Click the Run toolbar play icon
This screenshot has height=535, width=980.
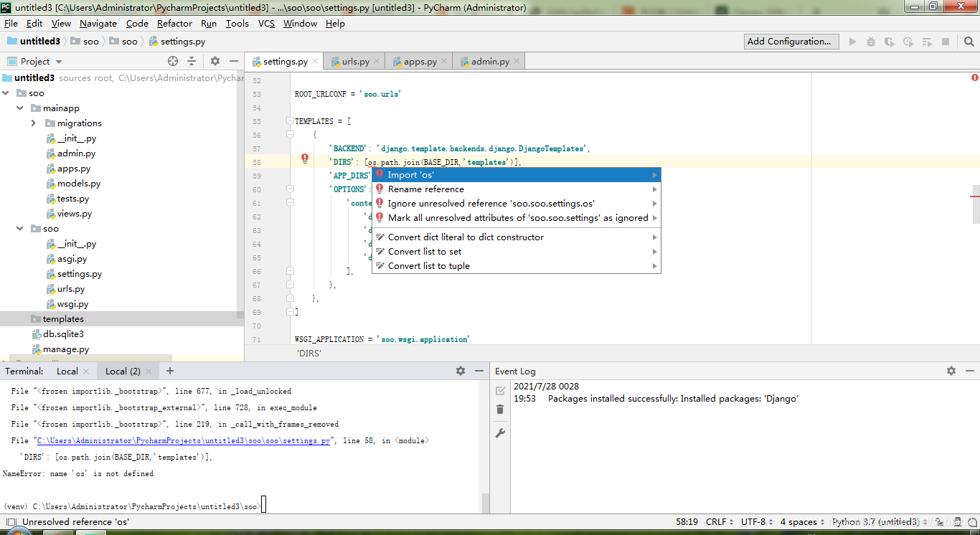click(852, 42)
